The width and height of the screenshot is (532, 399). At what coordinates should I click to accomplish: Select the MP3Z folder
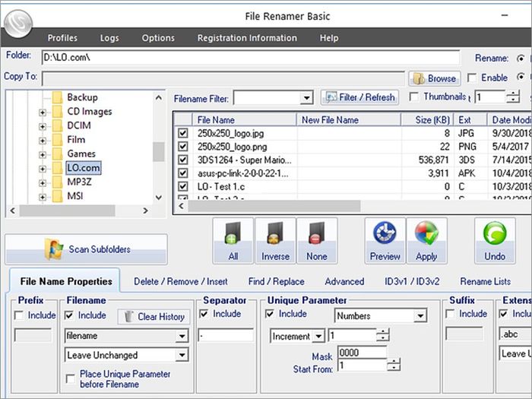pyautogui.click(x=79, y=182)
